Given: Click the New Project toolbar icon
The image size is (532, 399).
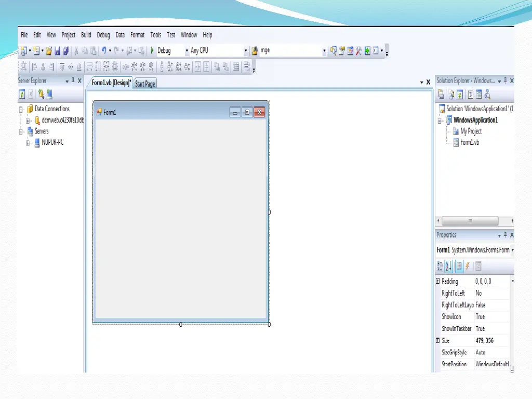Looking at the screenshot, I should [x=24, y=51].
